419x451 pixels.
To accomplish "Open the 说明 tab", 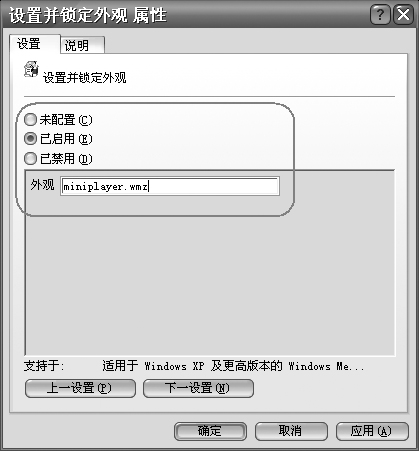I will [x=83, y=45].
